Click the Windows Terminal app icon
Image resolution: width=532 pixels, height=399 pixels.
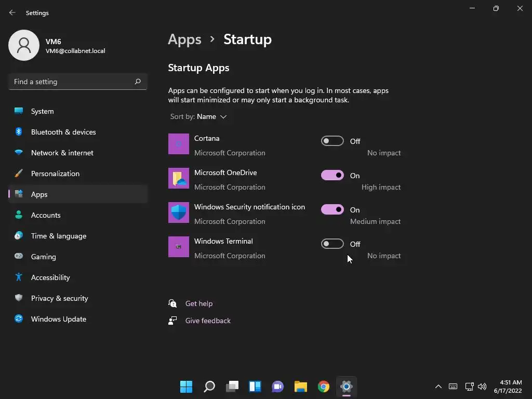coord(179,247)
